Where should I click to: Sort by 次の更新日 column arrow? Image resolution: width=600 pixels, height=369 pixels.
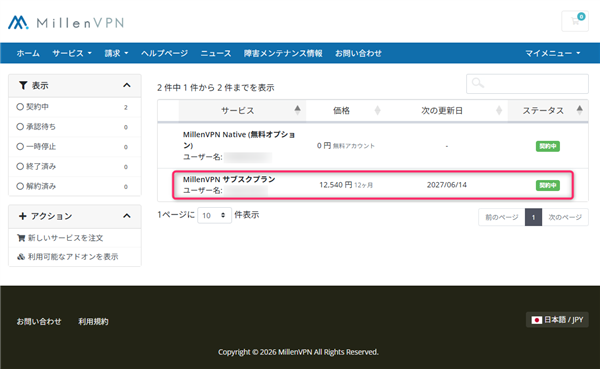tap(499, 110)
